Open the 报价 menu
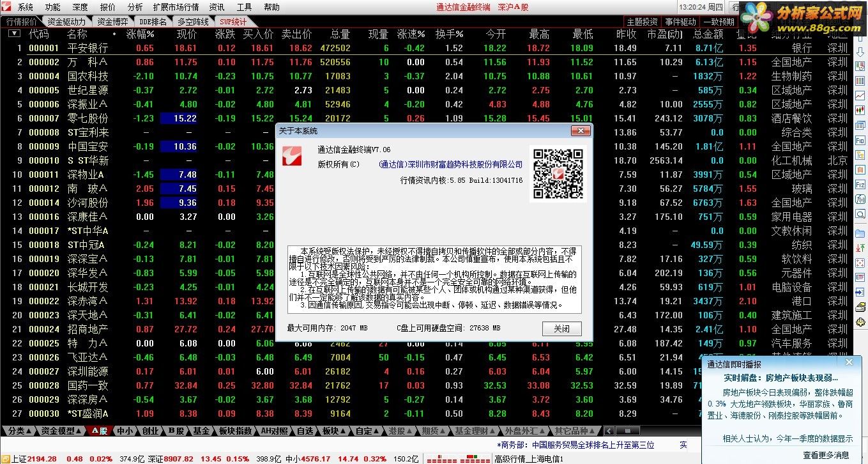The width and height of the screenshot is (868, 464). point(107,7)
